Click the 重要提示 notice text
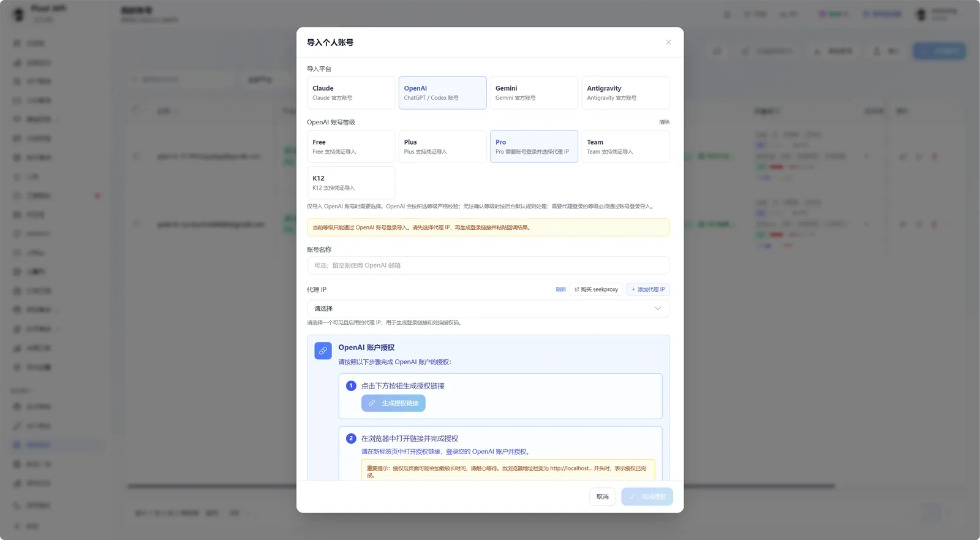980x540 pixels. (x=508, y=471)
